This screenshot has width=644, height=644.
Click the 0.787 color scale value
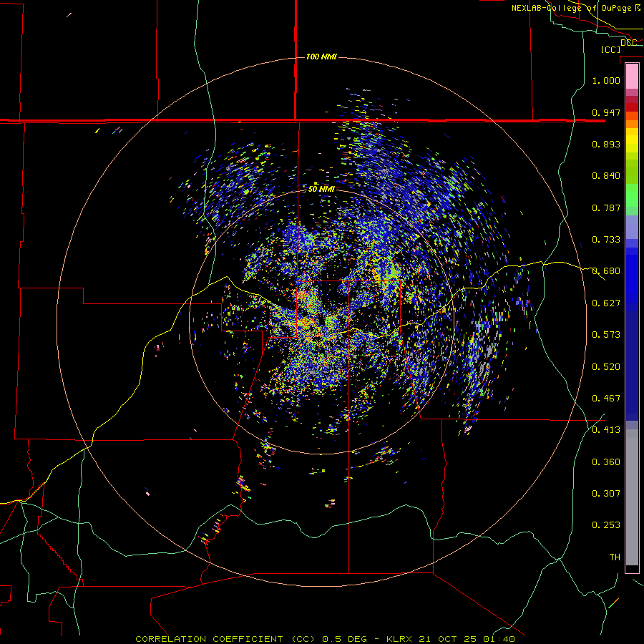[606, 208]
